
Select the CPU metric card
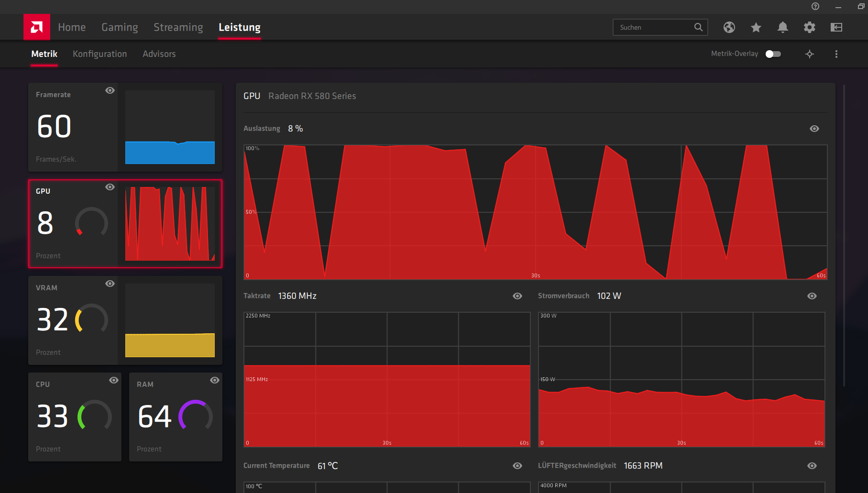[75, 417]
